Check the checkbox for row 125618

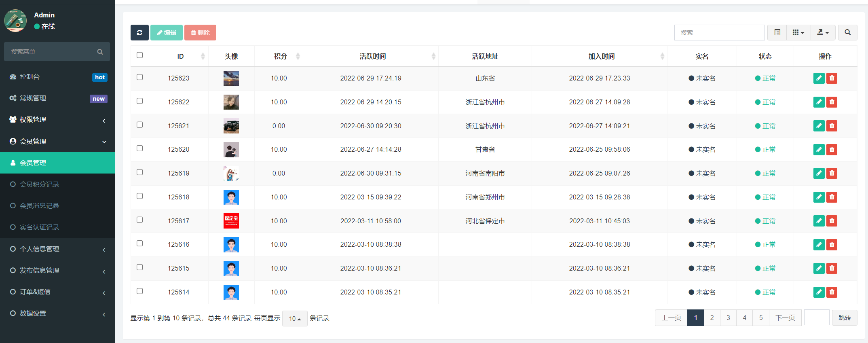click(139, 196)
